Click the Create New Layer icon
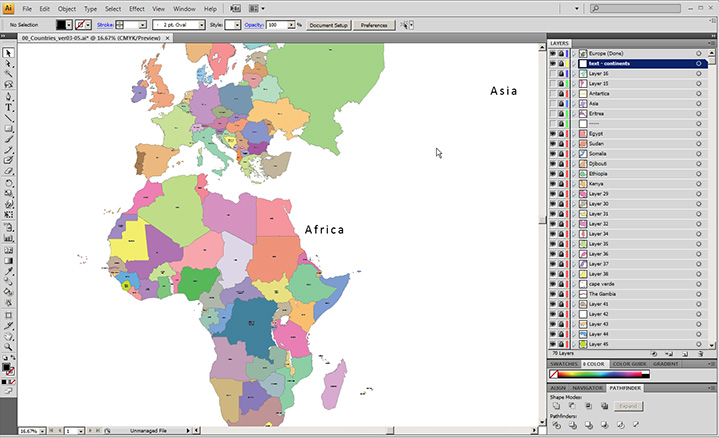The height and width of the screenshot is (438, 719). pyautogui.click(x=685, y=353)
